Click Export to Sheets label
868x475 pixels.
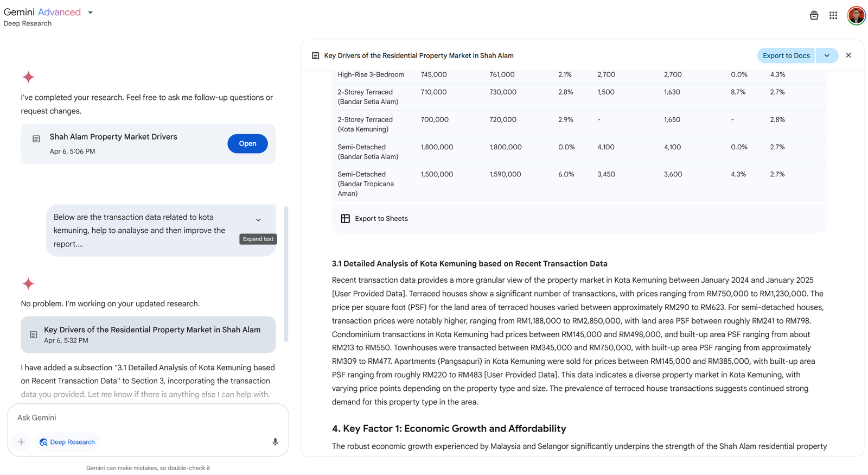tap(381, 219)
